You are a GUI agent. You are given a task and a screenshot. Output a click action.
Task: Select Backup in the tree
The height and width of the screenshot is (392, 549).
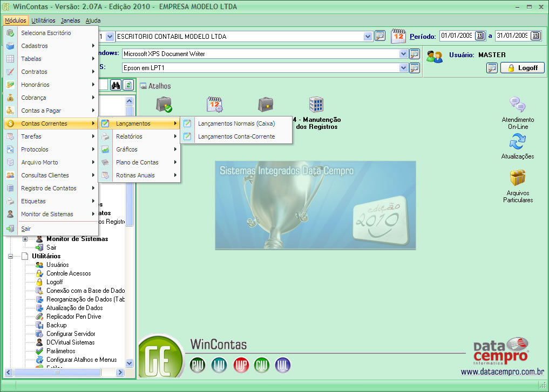pos(56,325)
